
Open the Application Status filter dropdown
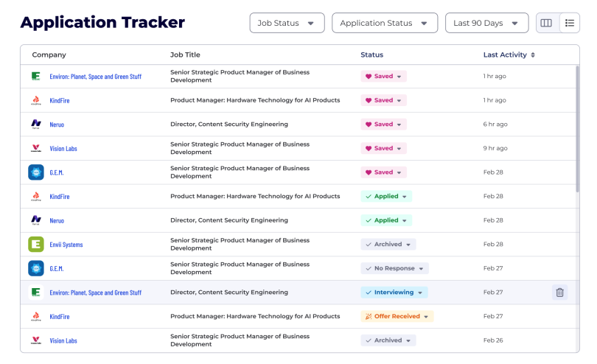point(385,23)
